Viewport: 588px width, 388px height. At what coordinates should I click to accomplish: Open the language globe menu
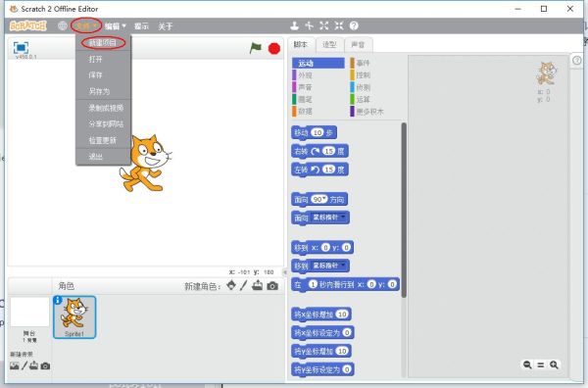click(x=63, y=25)
